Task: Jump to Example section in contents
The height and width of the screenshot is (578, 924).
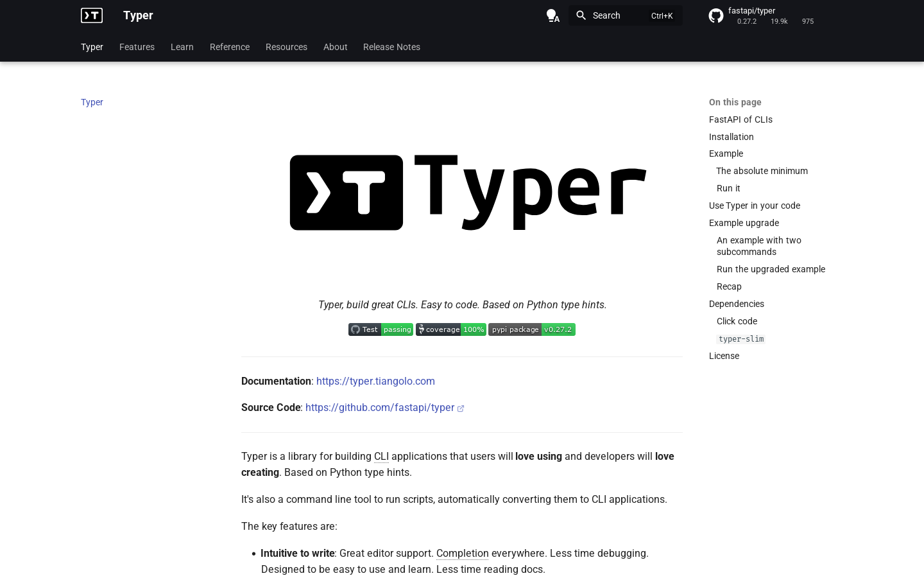Action: point(726,153)
